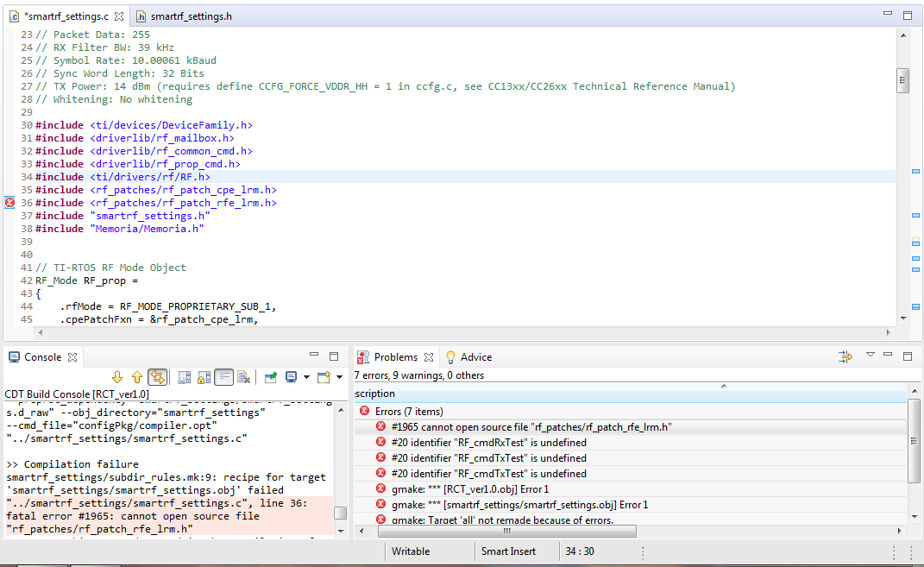Close the Console view tab
Screen dimensions: 924x567
[72, 357]
